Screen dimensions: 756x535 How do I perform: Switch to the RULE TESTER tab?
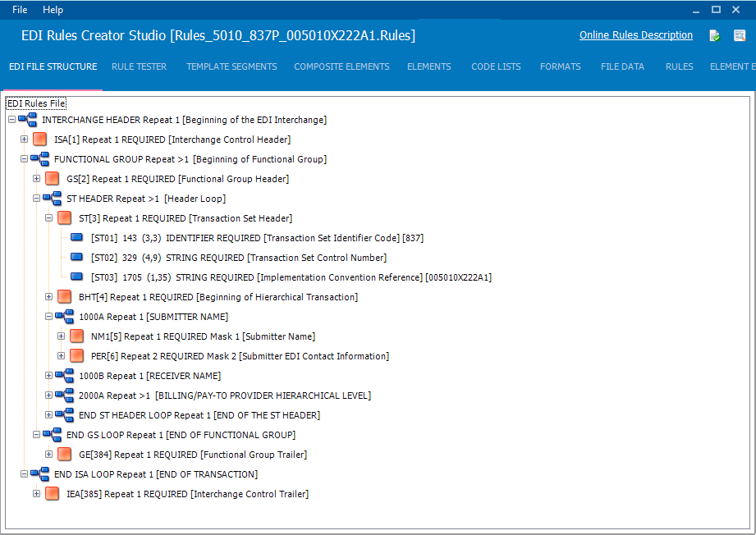point(140,66)
